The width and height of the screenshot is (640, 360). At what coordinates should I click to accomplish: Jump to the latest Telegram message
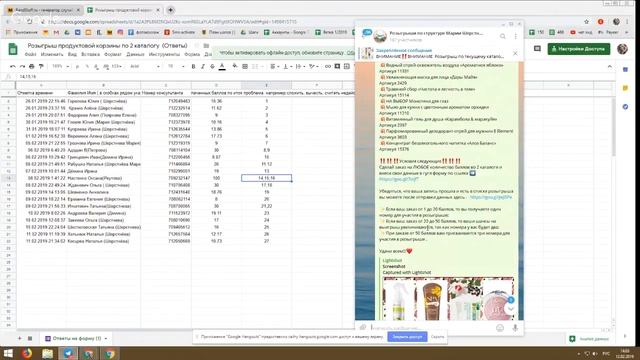[x=510, y=309]
